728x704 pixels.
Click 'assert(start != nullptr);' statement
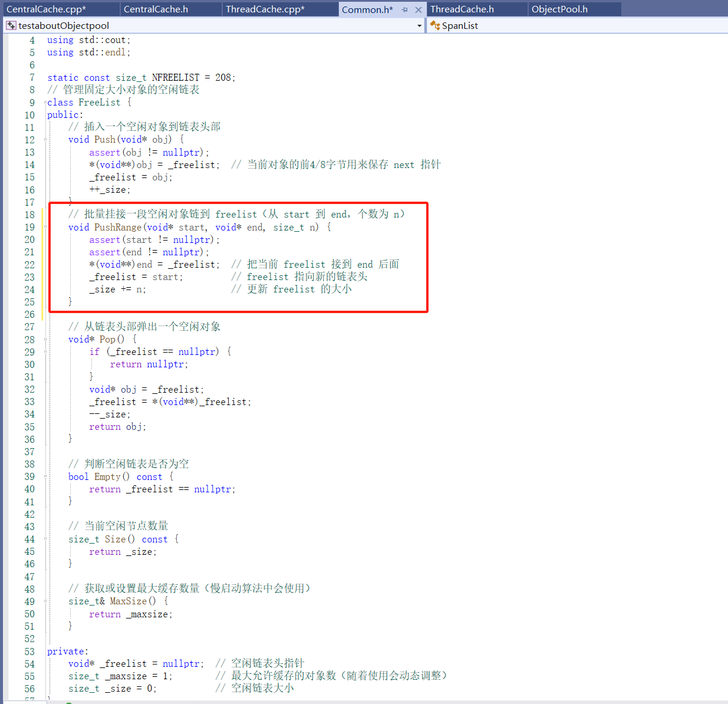(x=154, y=240)
